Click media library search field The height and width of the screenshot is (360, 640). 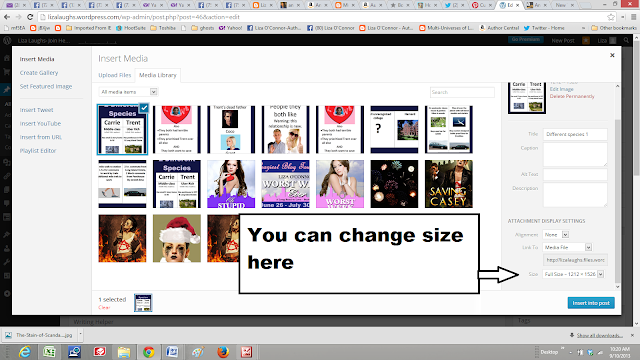point(462,92)
